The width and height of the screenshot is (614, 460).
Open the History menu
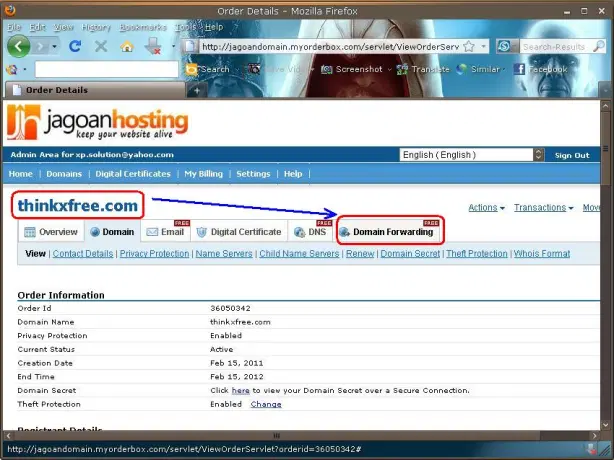[x=96, y=27]
